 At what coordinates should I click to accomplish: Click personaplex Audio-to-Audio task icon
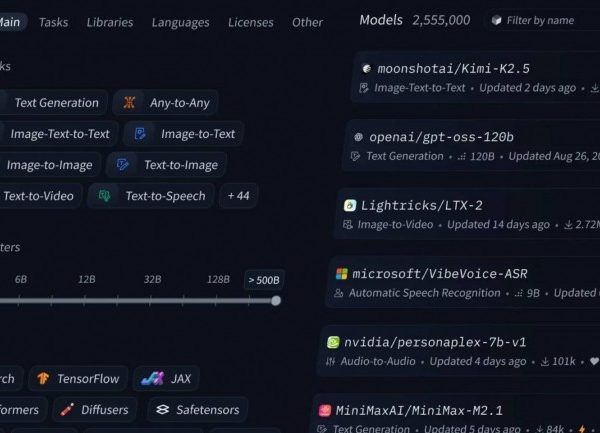330,361
